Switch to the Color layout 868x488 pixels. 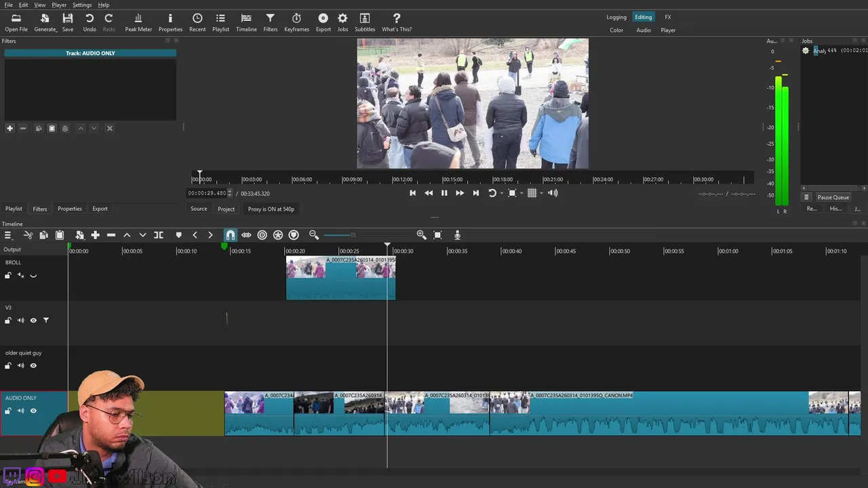pyautogui.click(x=616, y=30)
